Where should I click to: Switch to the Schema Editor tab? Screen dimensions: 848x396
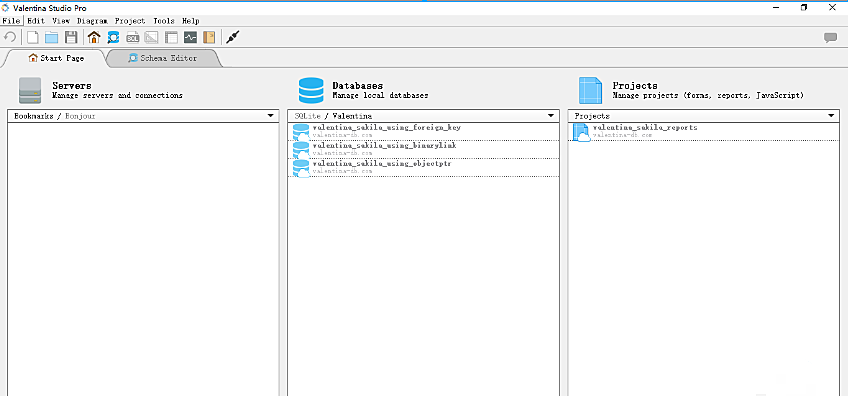[163, 58]
